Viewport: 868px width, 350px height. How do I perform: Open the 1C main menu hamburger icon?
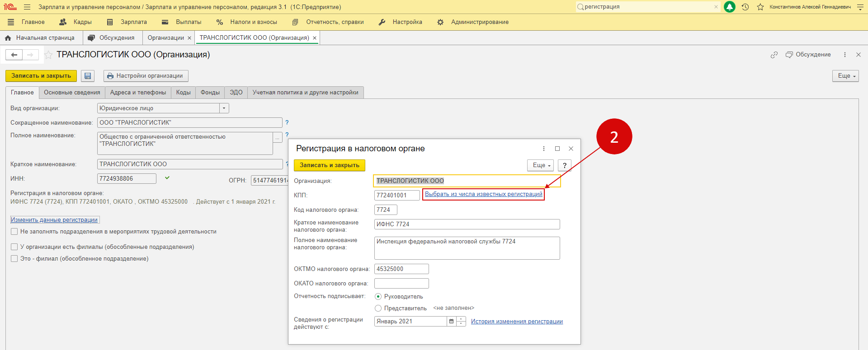[27, 7]
